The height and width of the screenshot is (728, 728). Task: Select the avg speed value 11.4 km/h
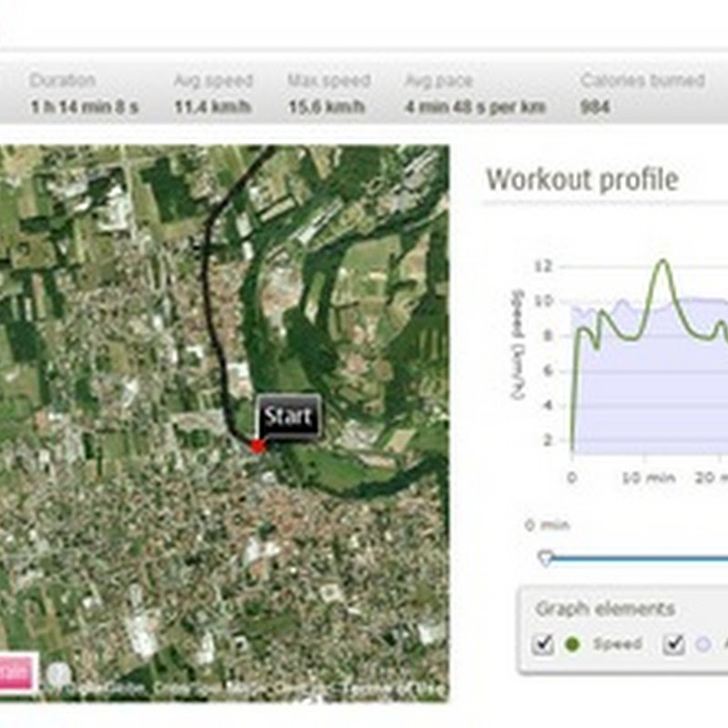tap(213, 107)
